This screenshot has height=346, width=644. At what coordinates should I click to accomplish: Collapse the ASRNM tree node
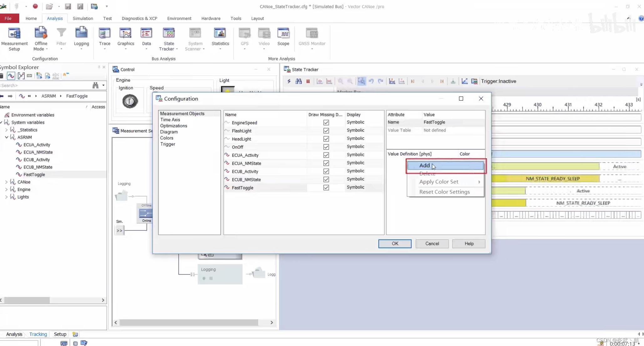point(7,137)
